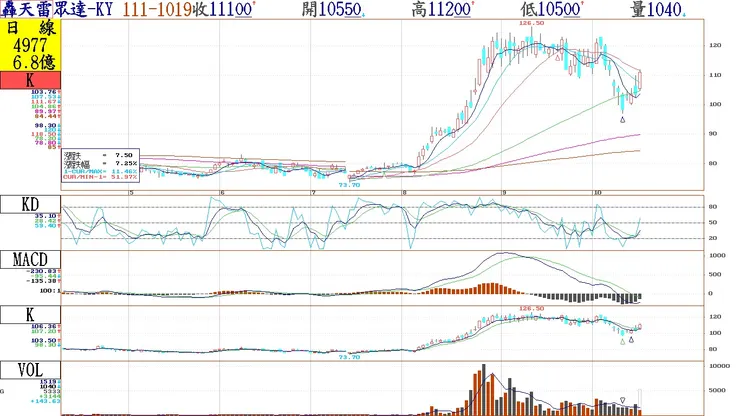Click 50 on the KD axis
Viewport: 740px width, 416px height.
[713, 222]
